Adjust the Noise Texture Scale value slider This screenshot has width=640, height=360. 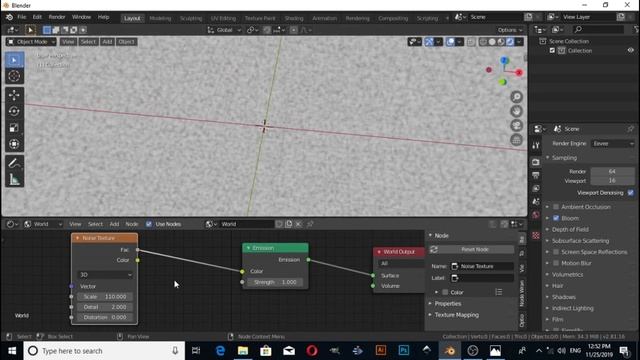[x=104, y=297]
